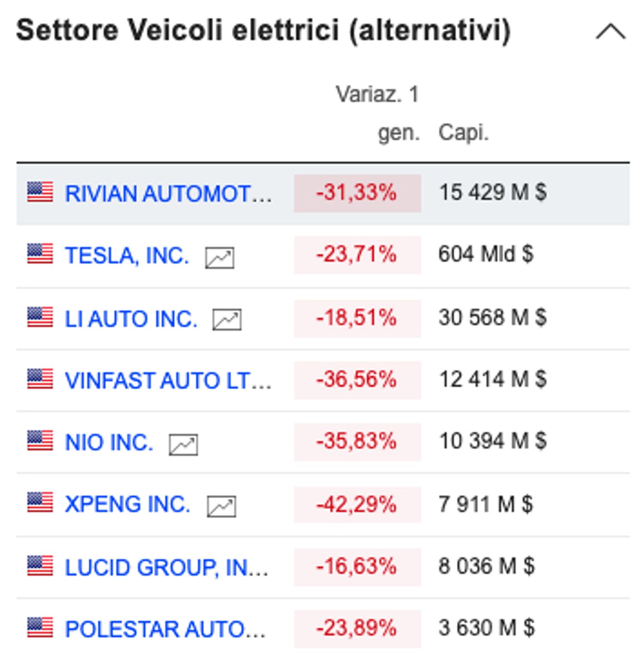
Task: Click the Variaz. 1 gen. column header
Action: tap(377, 113)
